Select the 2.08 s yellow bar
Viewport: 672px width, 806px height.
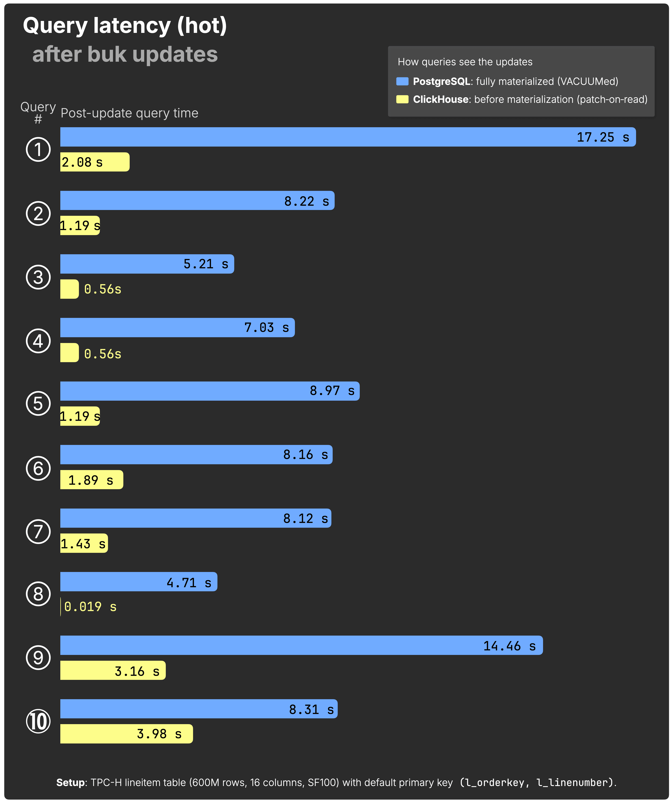pos(95,162)
